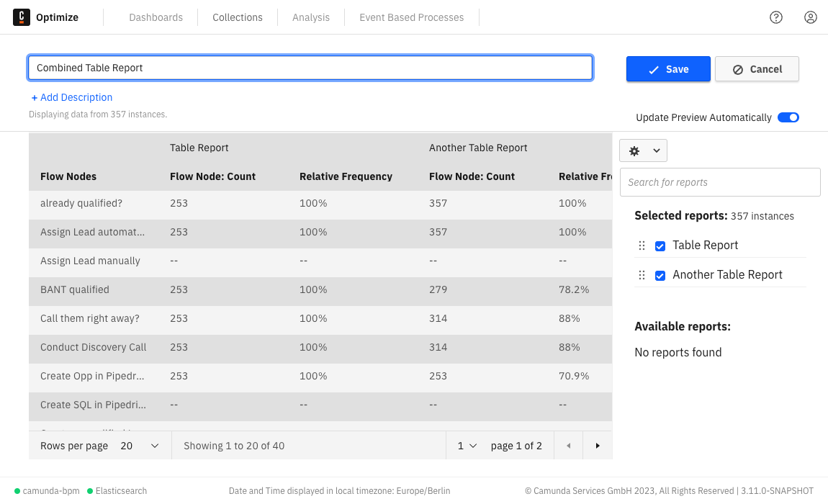Open the help question mark icon
The image size is (828, 504).
pos(775,17)
